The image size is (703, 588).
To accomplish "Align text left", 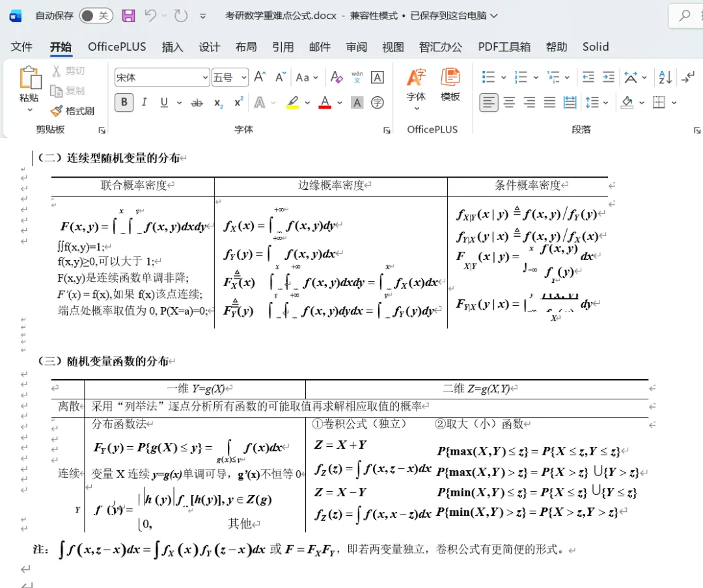I will [489, 103].
